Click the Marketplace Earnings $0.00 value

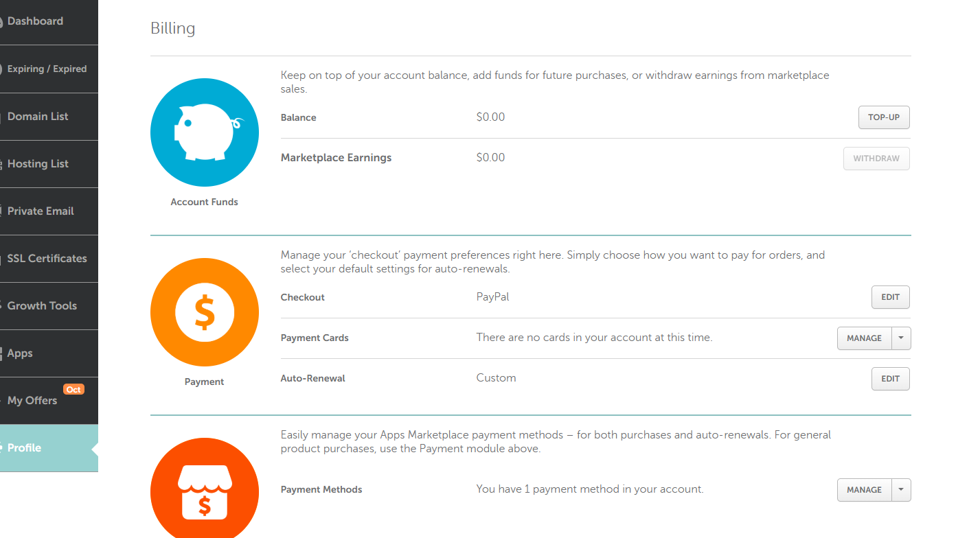[490, 157]
